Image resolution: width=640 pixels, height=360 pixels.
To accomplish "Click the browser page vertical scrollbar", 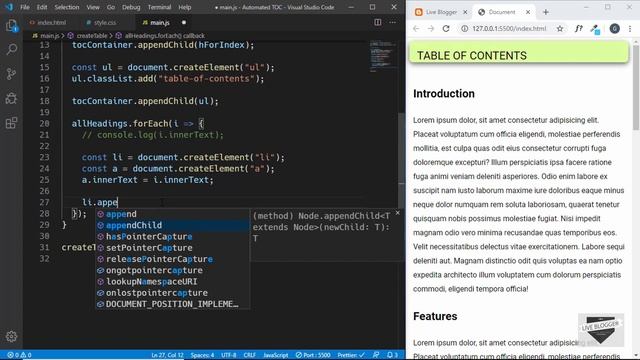I will coord(636,88).
